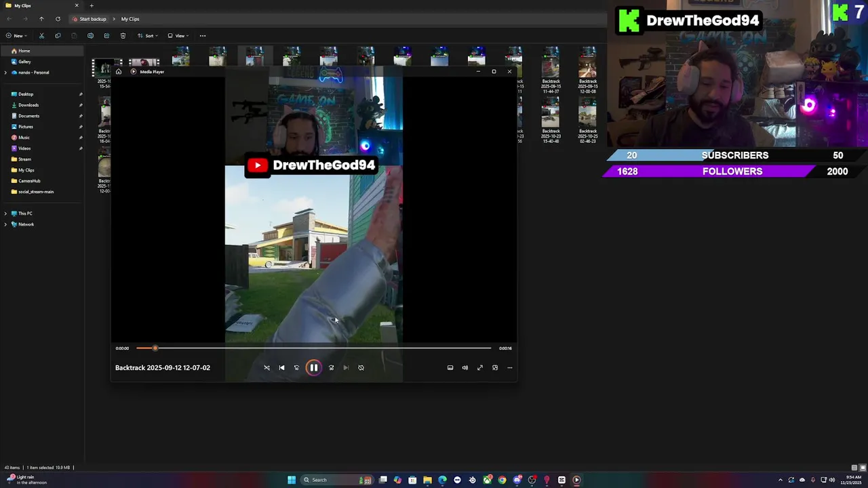Click the Delete trash icon in File Explorer
This screenshot has height=488, width=868.
pyautogui.click(x=123, y=36)
